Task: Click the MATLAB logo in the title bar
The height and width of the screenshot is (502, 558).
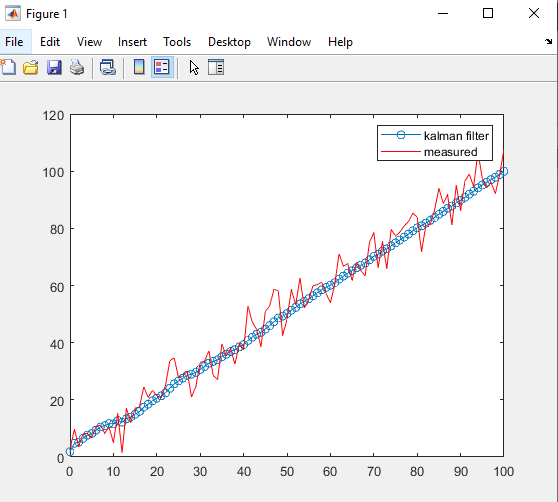Action: pos(13,14)
